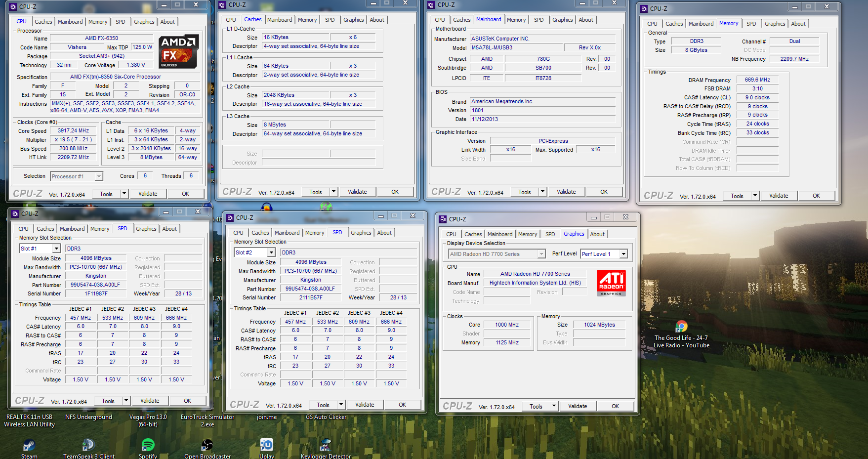Click the CPU-Z title bar icon in the Mainboard window
868x459 pixels.
[431, 5]
